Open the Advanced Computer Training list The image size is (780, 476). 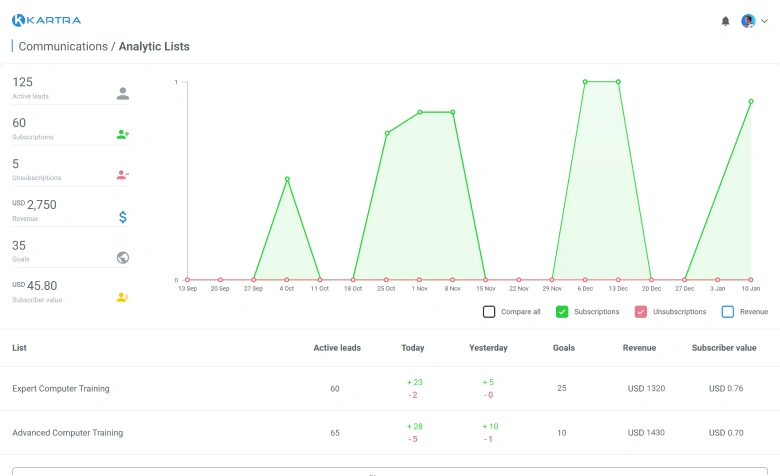click(67, 433)
